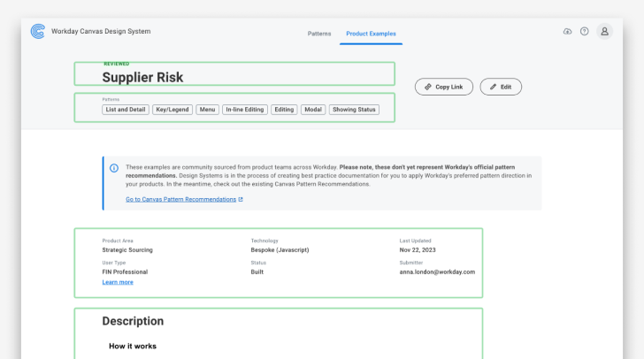Click Learn more under User Type
The height and width of the screenshot is (359, 644).
pyautogui.click(x=118, y=282)
